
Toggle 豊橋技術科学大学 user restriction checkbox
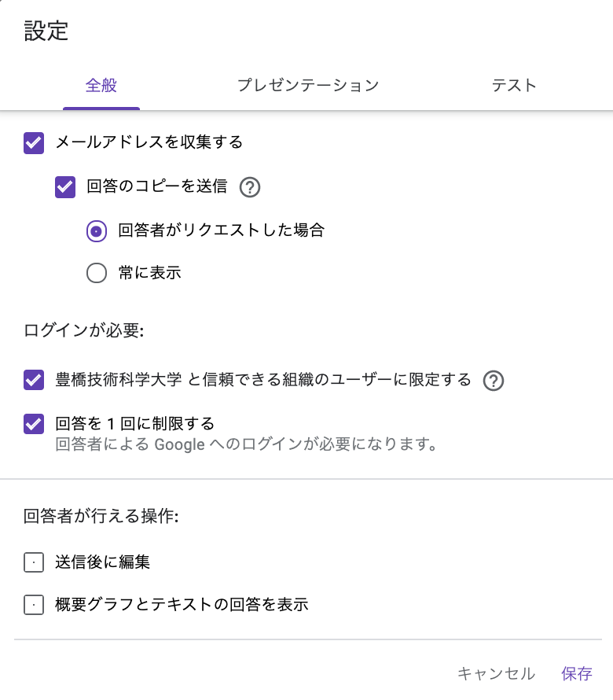[34, 380]
